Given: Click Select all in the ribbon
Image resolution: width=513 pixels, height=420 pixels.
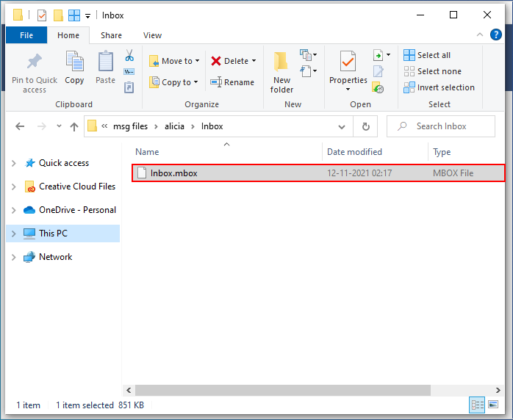Looking at the screenshot, I should 427,55.
